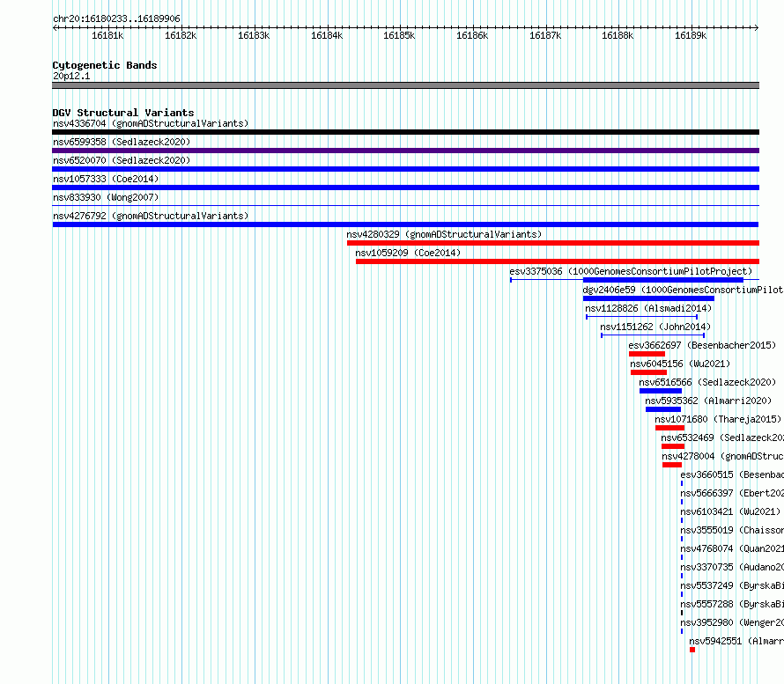Select the blue nsv6516566 variant bar
The image size is (784, 684).
tap(661, 391)
